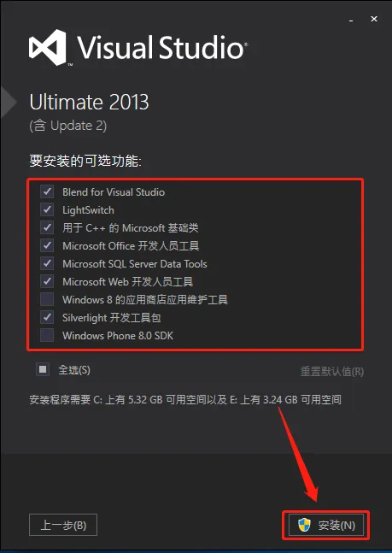Click the Ultimate 2013 title text
The height and width of the screenshot is (553, 392).
pyautogui.click(x=89, y=103)
